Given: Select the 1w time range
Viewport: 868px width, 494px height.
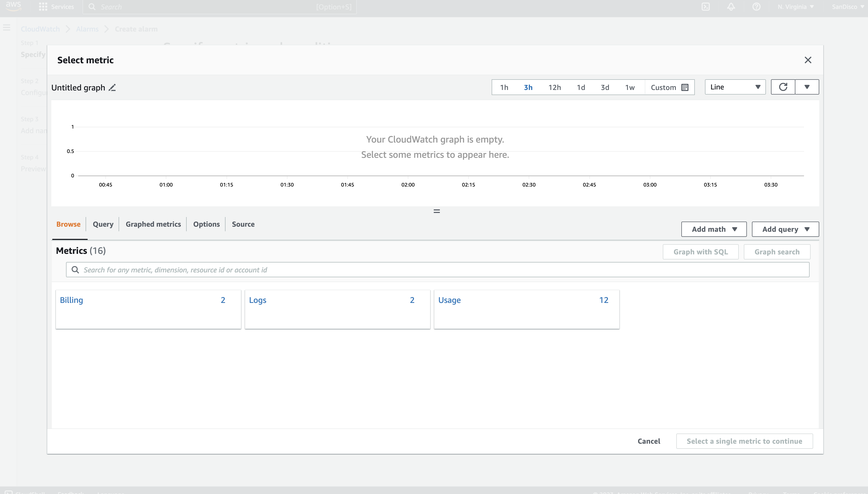Looking at the screenshot, I should [x=630, y=87].
